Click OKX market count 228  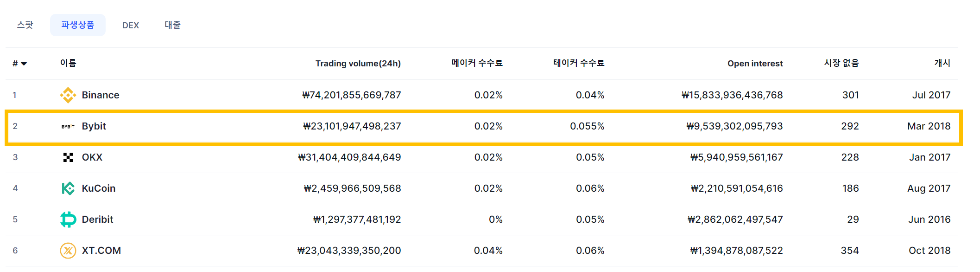pyautogui.click(x=850, y=157)
